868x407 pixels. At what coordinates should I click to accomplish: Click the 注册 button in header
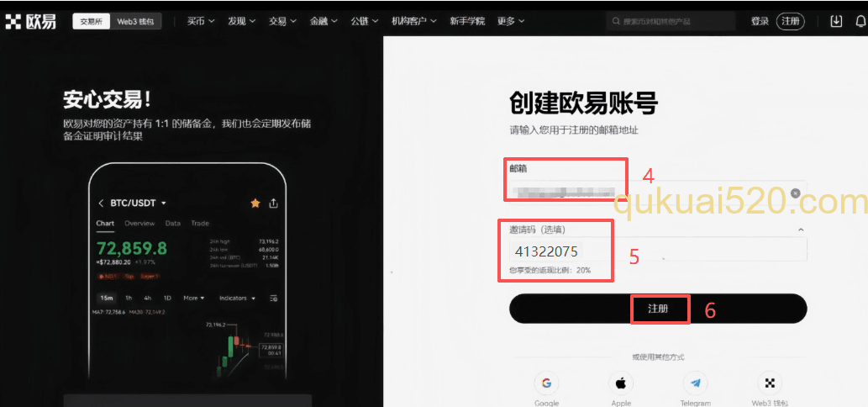click(791, 22)
